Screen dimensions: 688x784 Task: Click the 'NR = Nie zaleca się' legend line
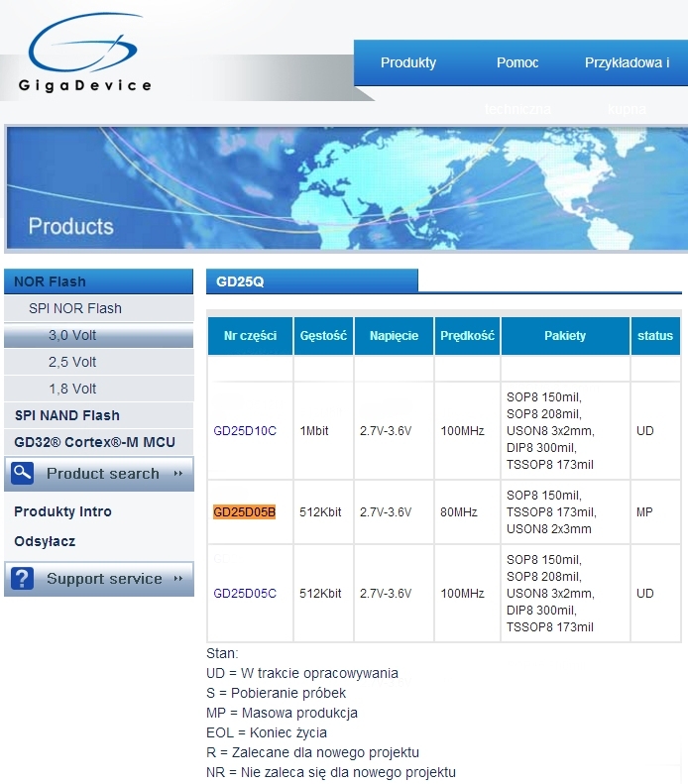330,772
